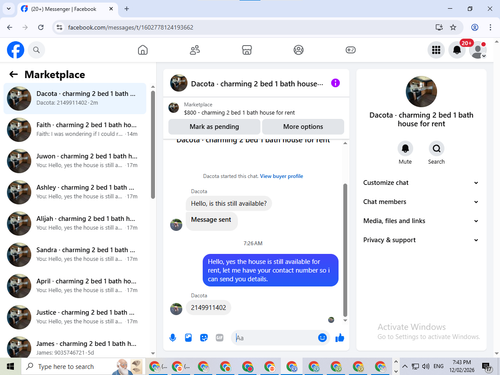Screen dimensions: 500x375
Task: Open the Ashley conversation
Action: coord(75,192)
